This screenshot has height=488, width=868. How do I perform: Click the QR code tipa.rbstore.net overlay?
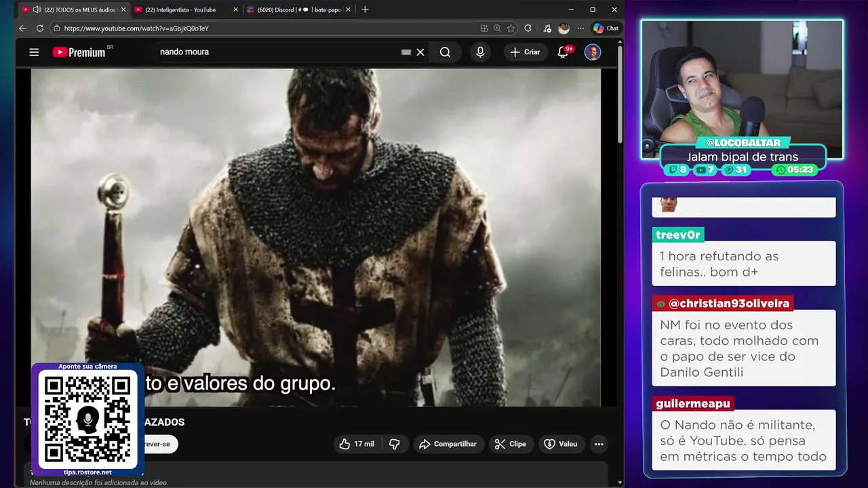(x=87, y=418)
